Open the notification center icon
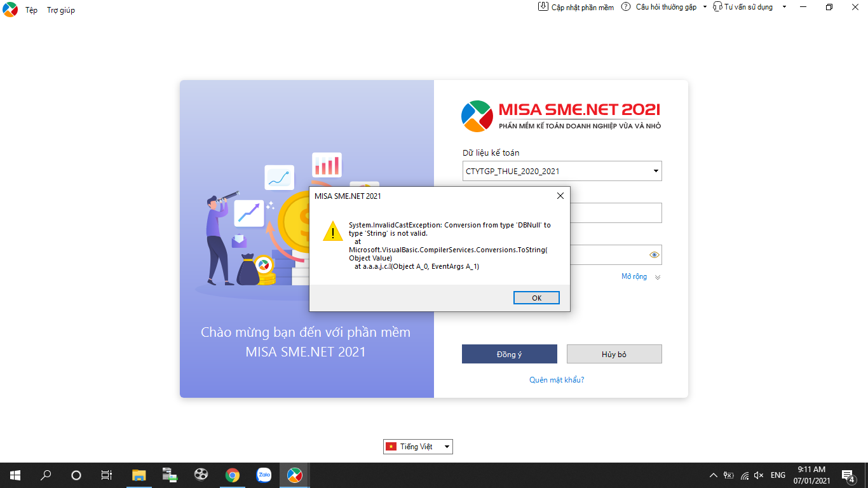 point(847,475)
